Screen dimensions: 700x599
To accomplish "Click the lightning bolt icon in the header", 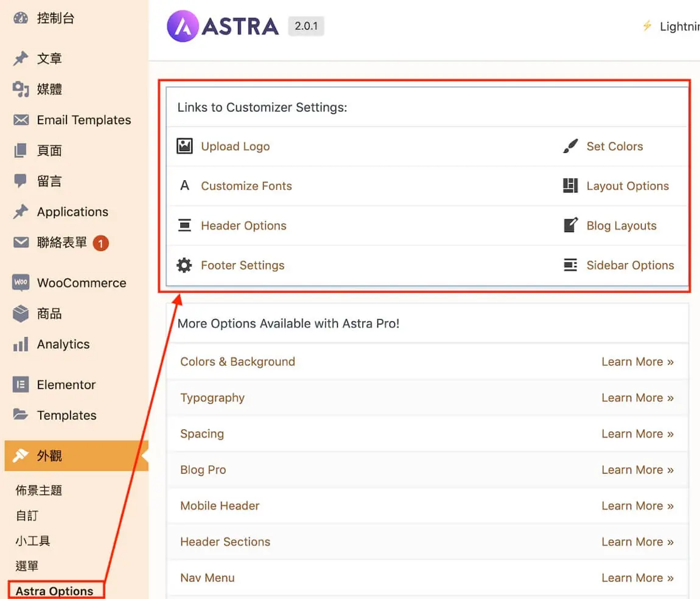I will point(647,26).
